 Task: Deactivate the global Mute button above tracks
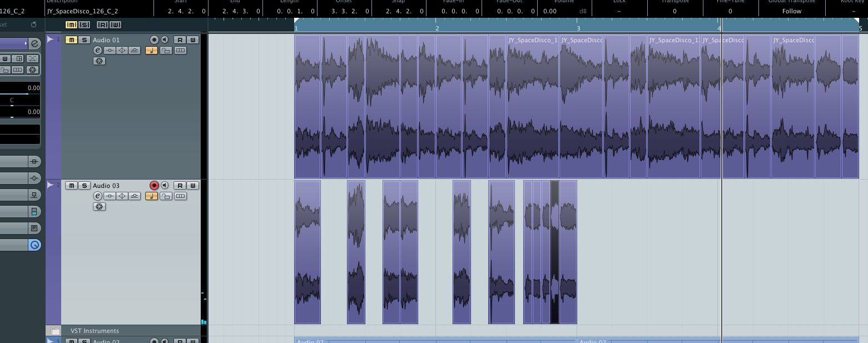(71, 24)
